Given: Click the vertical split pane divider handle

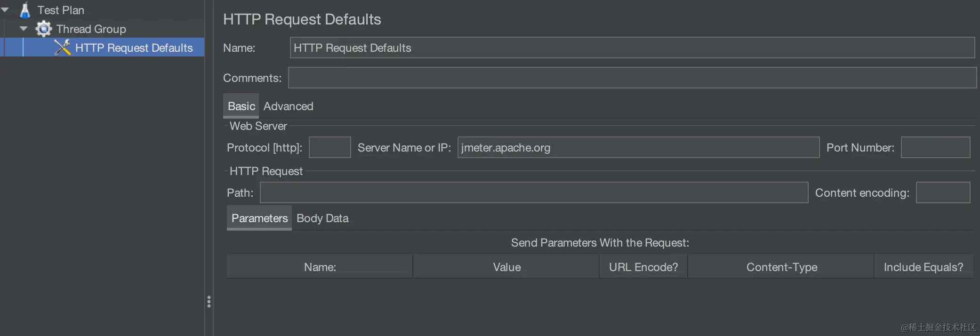Looking at the screenshot, I should point(209,301).
